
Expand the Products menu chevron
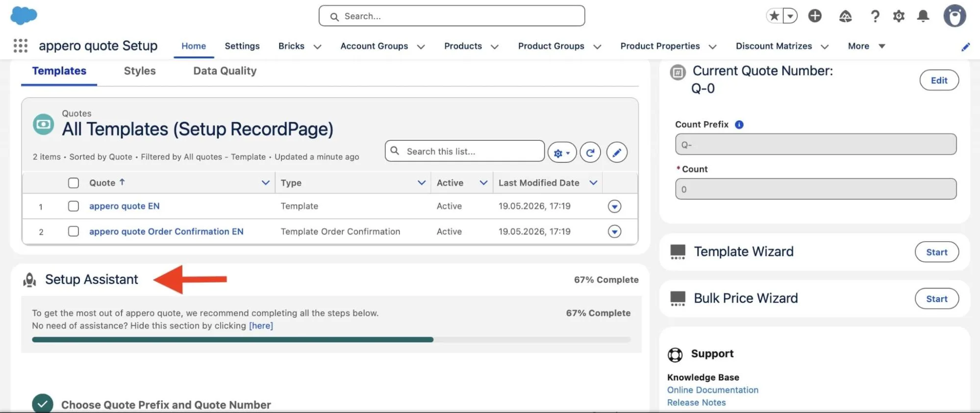495,47
